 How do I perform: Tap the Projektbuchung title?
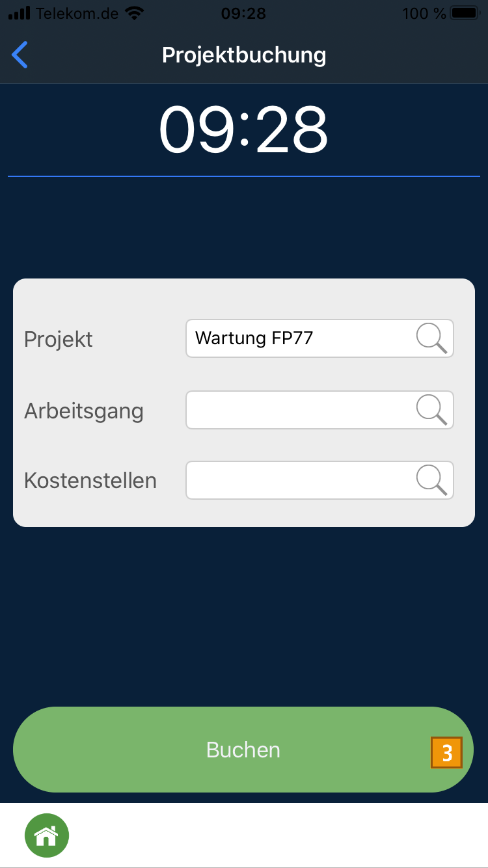point(244,55)
